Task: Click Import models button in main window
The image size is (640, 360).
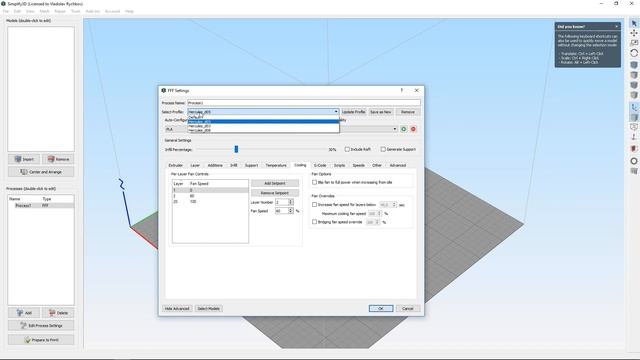Action: pos(24,159)
